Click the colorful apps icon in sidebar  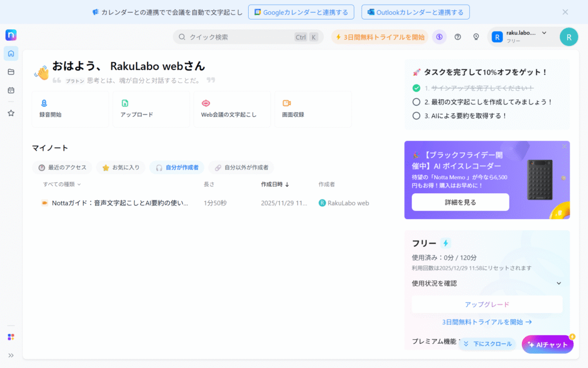coord(11,337)
